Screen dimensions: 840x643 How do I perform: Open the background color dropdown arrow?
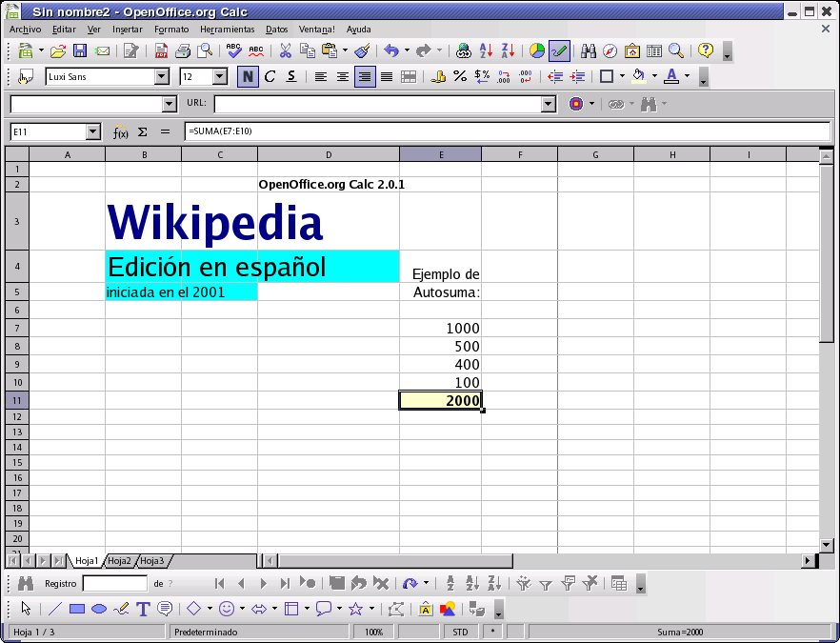point(654,76)
